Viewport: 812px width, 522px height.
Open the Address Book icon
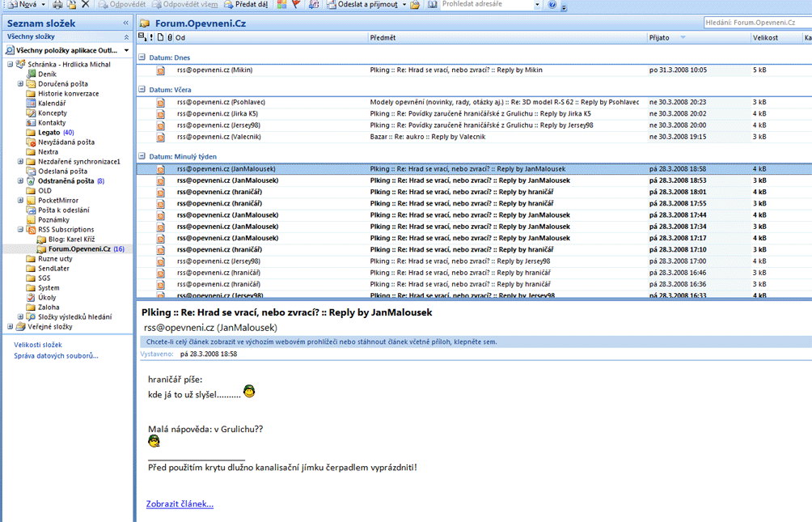[x=433, y=5]
